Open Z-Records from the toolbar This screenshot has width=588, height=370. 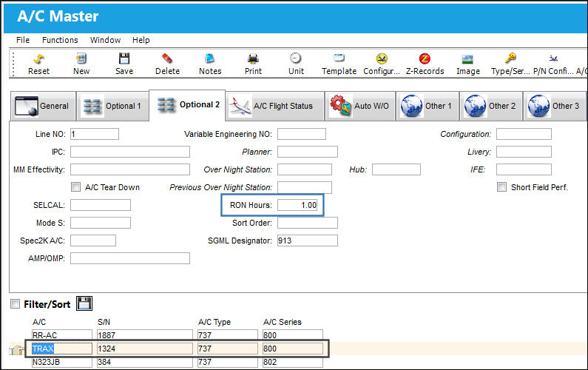pyautogui.click(x=425, y=64)
